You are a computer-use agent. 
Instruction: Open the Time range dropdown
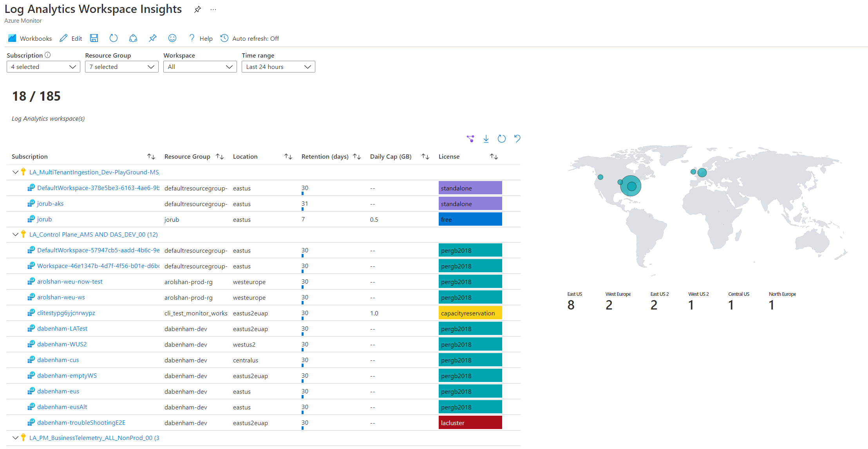click(277, 67)
